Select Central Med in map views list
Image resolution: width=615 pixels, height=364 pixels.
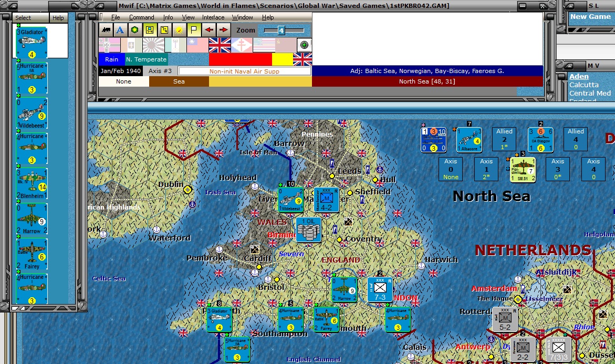point(590,93)
